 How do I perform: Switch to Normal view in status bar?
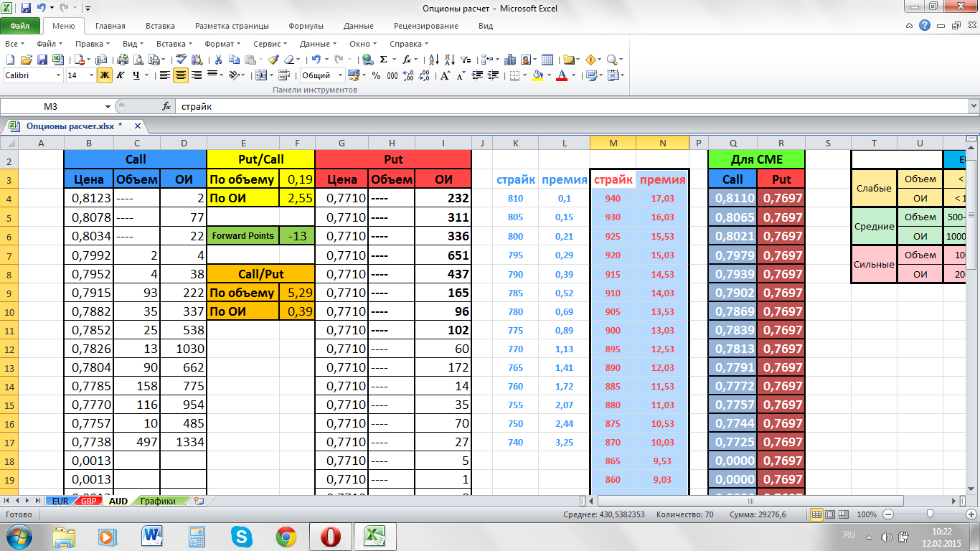click(x=816, y=514)
